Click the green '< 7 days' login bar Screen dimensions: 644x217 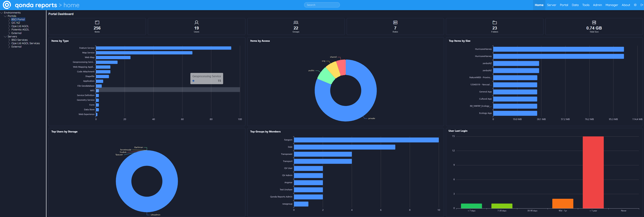(x=471, y=206)
